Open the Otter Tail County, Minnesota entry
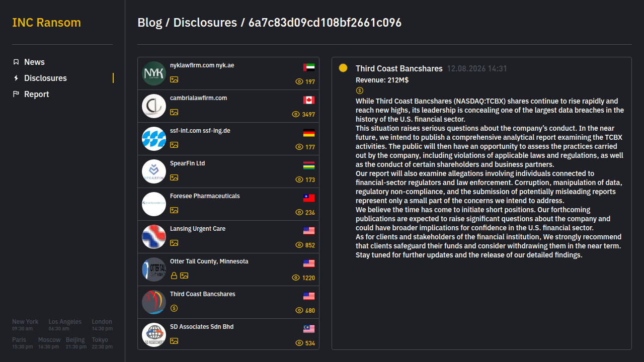The height and width of the screenshot is (362, 644). pyautogui.click(x=228, y=269)
